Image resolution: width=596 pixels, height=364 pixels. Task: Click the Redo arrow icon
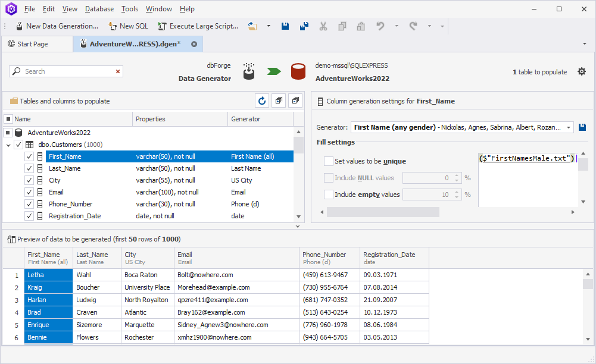pos(413,26)
